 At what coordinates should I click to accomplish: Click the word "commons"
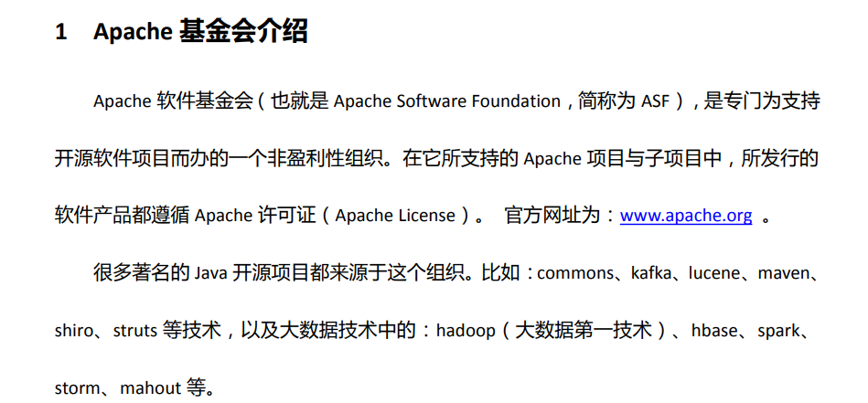(574, 273)
